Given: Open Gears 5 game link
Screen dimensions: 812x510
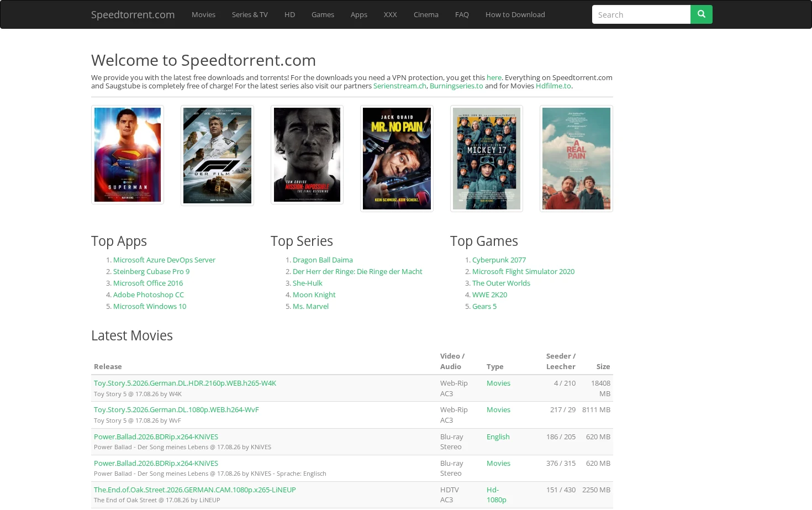Looking at the screenshot, I should 484,306.
